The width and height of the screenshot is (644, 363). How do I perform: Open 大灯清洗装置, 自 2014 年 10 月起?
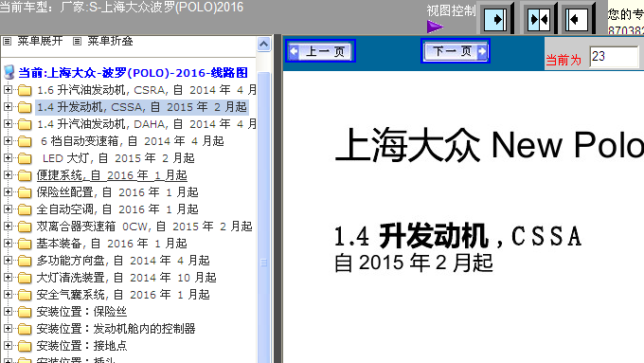[x=127, y=278]
